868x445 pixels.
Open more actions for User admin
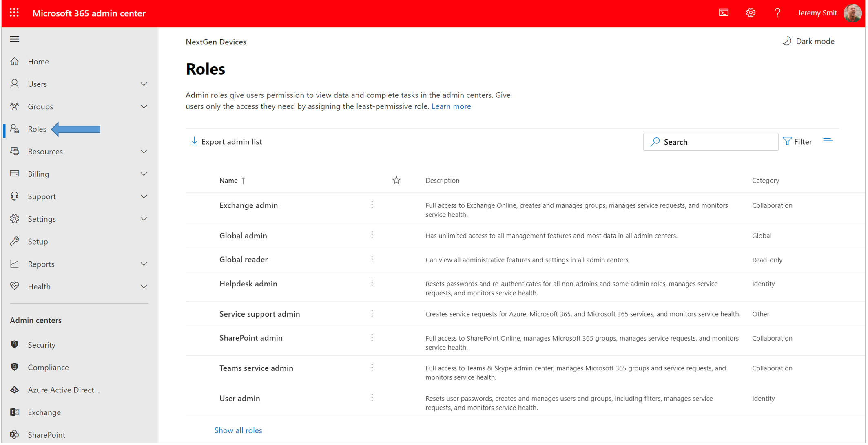(x=372, y=398)
